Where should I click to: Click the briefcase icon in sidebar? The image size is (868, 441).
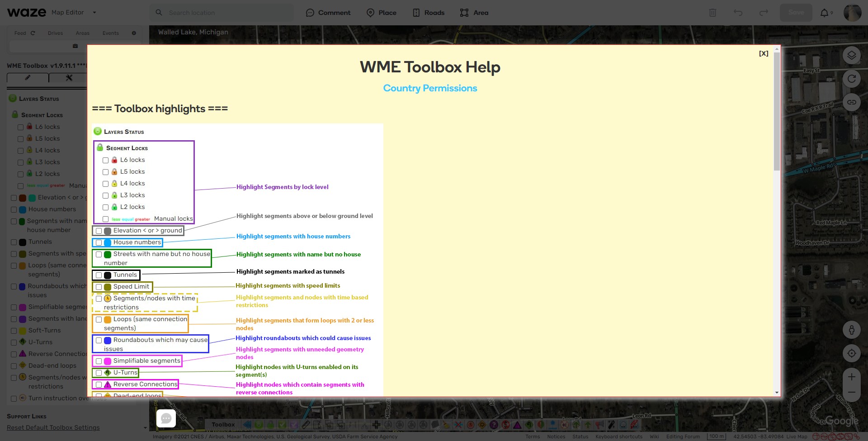[75, 46]
